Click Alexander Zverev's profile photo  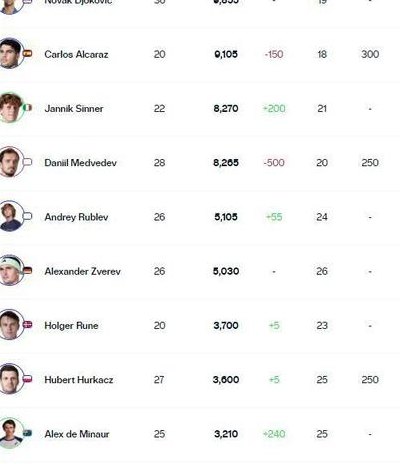(11, 271)
